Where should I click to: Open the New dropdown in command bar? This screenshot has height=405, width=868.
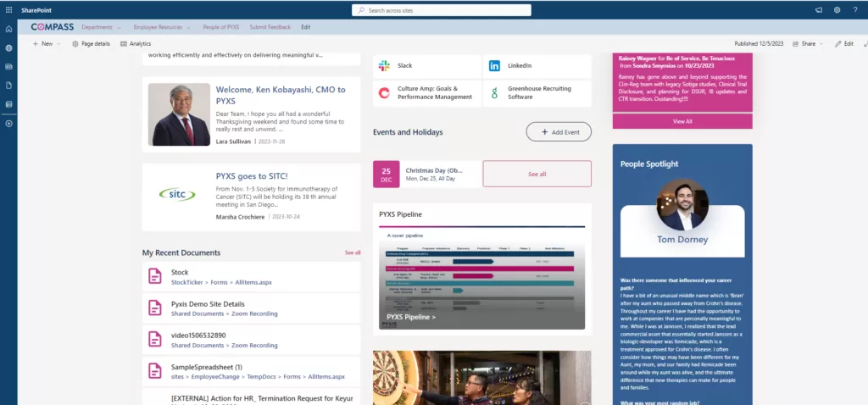(x=47, y=43)
